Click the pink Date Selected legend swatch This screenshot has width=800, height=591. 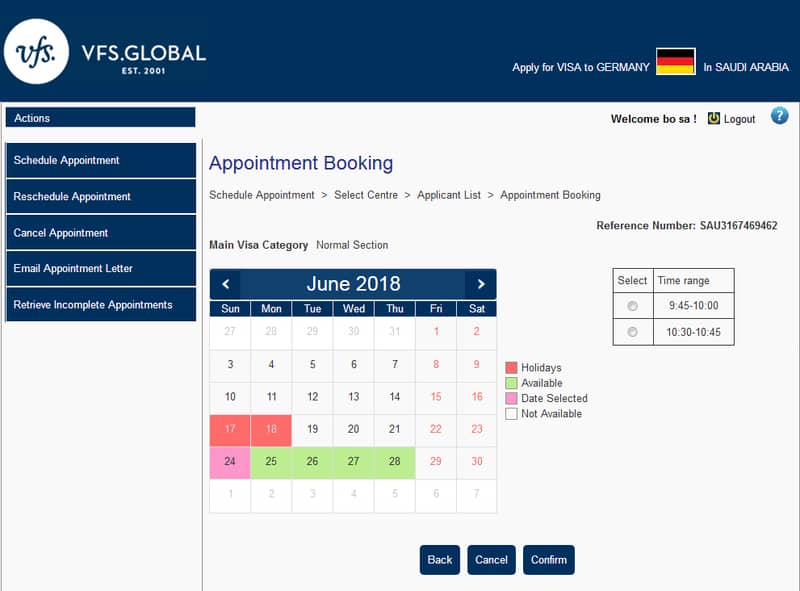coord(511,398)
